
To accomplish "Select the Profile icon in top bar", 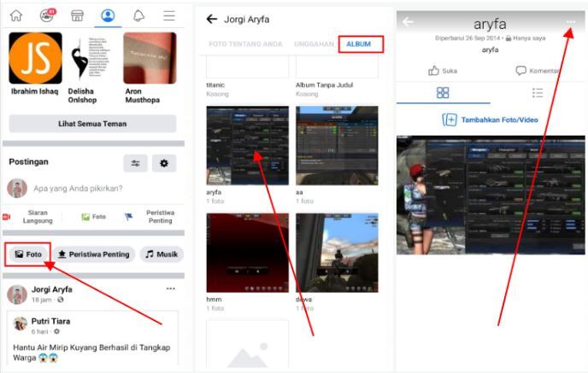I will coord(108,15).
